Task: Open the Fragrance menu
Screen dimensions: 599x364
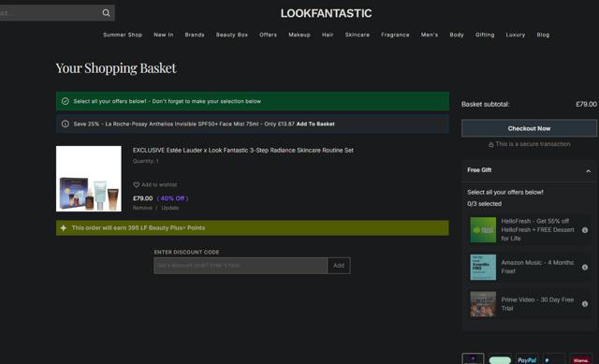Action: click(x=395, y=35)
